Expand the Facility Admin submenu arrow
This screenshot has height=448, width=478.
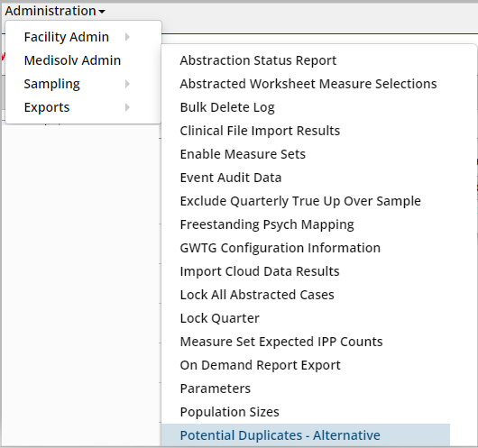tap(127, 37)
